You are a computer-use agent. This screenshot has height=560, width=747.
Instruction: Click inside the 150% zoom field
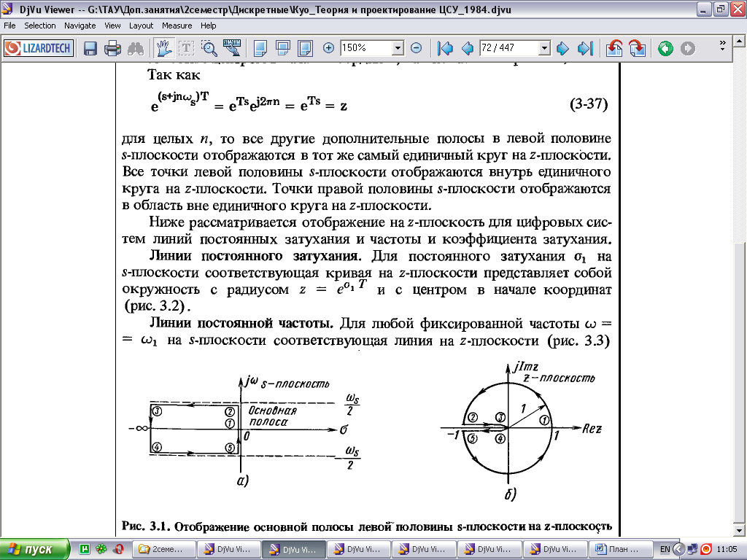[x=366, y=47]
